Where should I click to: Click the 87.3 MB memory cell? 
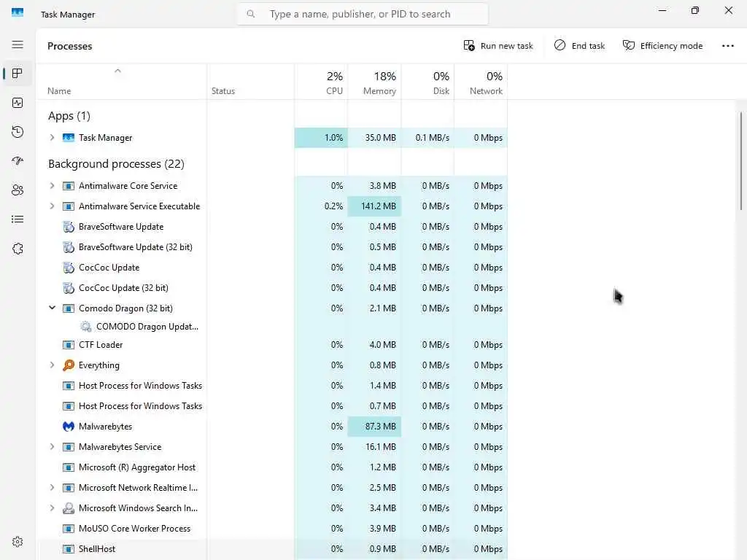click(x=374, y=426)
